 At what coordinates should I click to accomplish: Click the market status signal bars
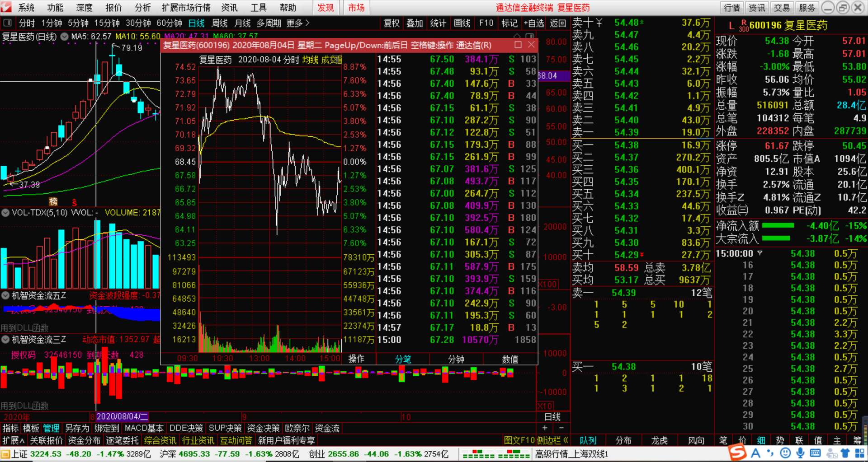click(x=496, y=454)
